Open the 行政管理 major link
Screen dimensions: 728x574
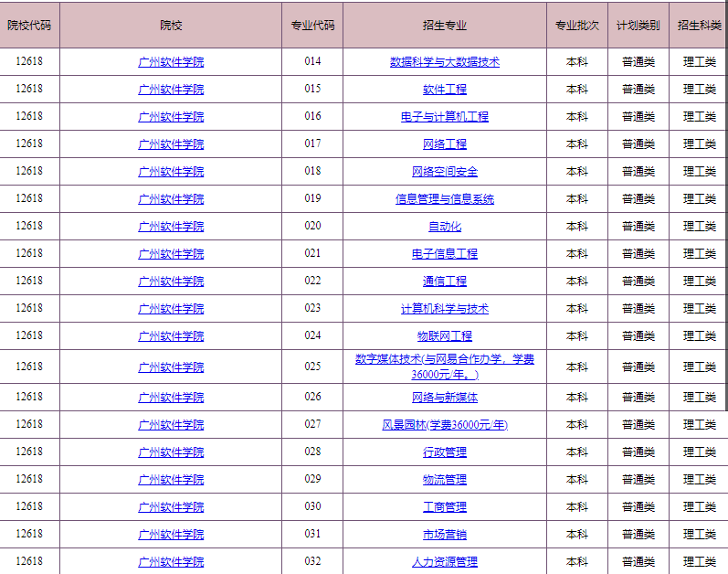click(x=444, y=452)
